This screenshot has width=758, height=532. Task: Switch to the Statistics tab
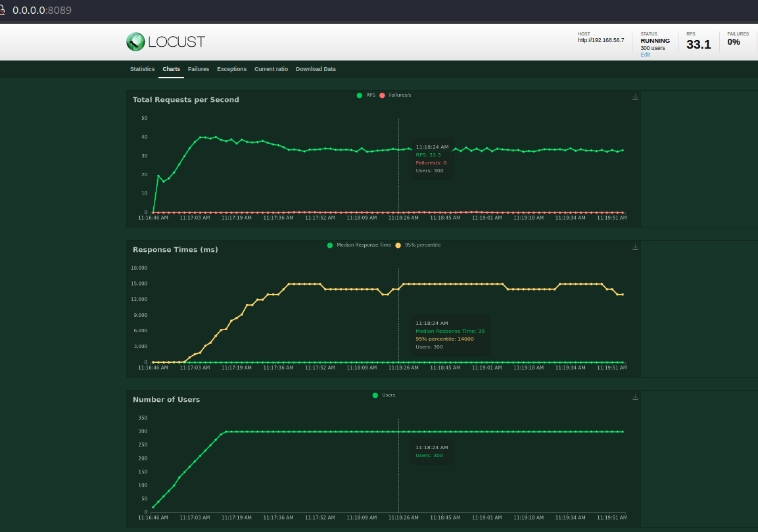(x=142, y=69)
